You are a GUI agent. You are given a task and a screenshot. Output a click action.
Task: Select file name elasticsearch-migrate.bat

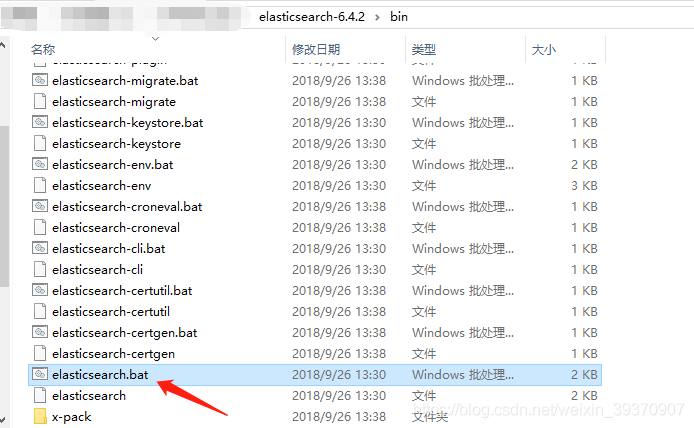pyautogui.click(x=125, y=81)
